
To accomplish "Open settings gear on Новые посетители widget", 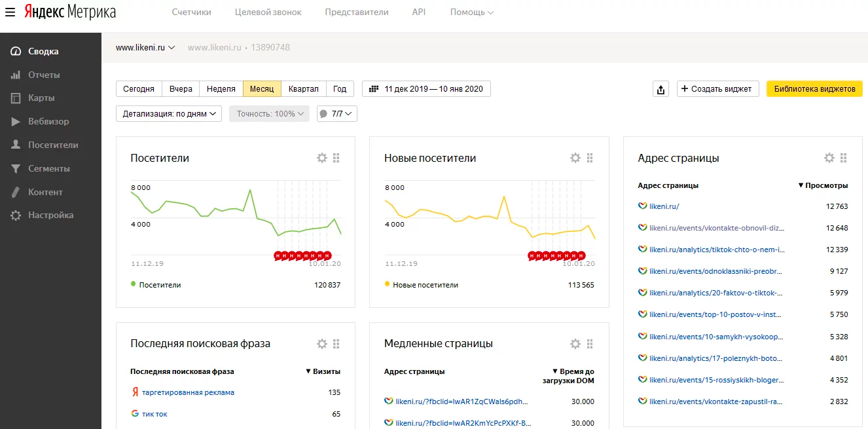I will pyautogui.click(x=575, y=158).
